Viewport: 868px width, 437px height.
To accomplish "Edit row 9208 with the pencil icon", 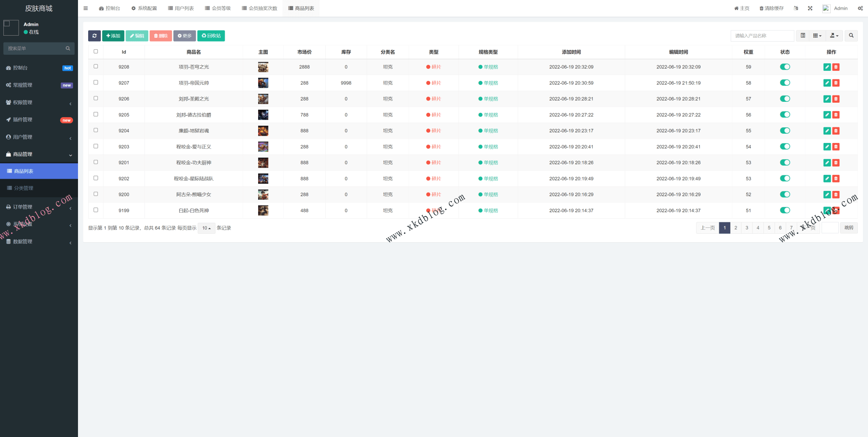I will 827,67.
